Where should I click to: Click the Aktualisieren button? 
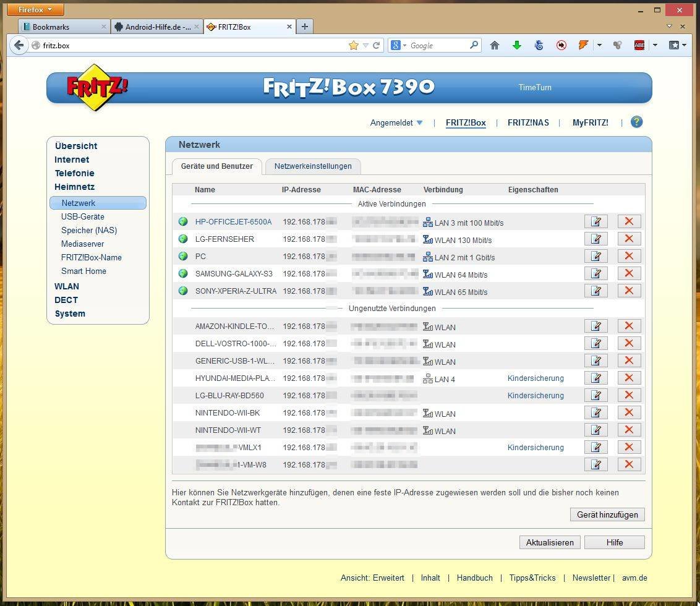[x=550, y=542]
